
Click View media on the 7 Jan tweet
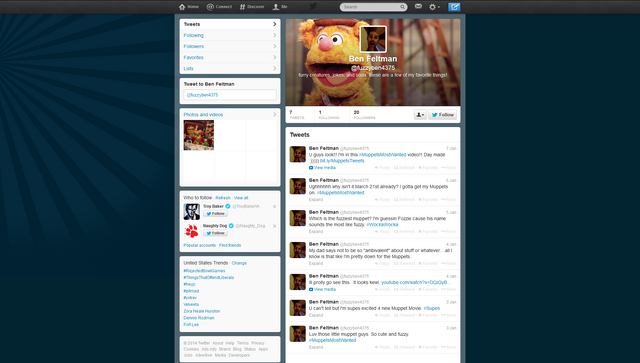tap(322, 168)
